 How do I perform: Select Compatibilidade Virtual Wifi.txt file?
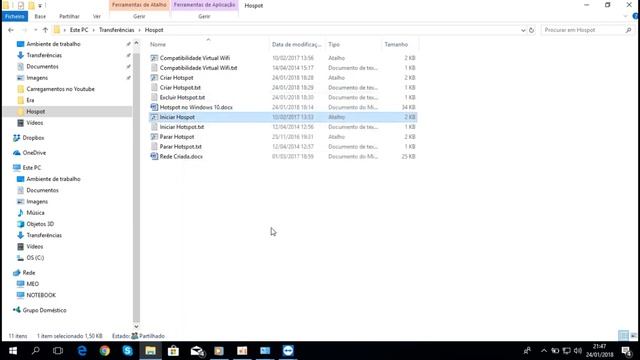pos(198,68)
